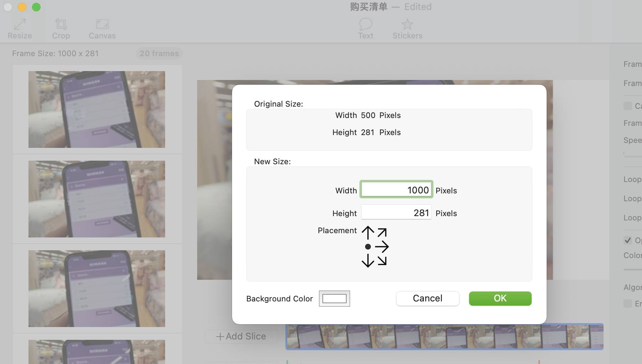Click OK to confirm new size
Viewport: 642px width, 364px height.
click(500, 299)
